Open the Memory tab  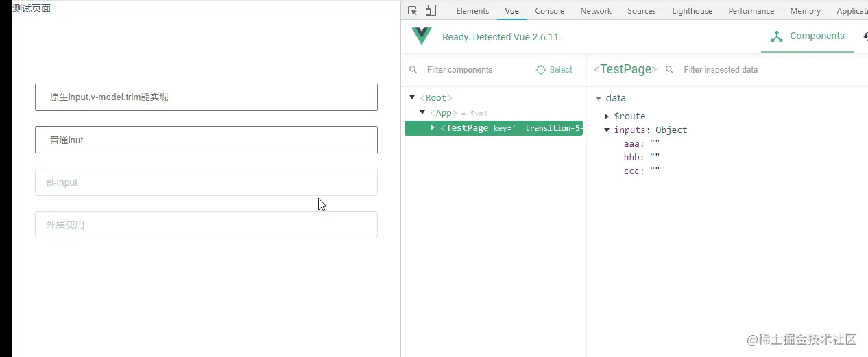805,11
